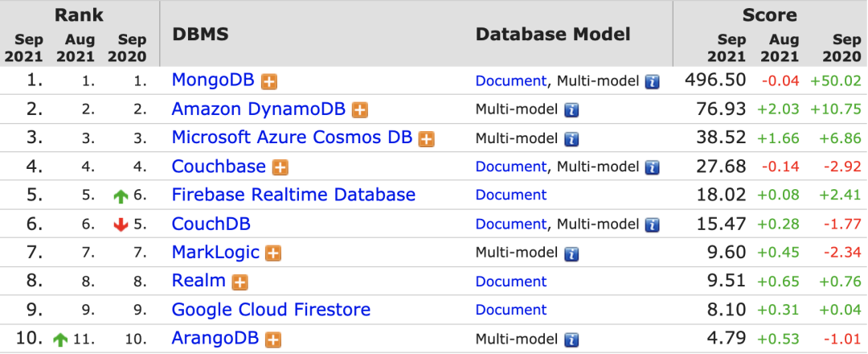
Task: Click the plus icon next to MongoDB
Action: (270, 81)
